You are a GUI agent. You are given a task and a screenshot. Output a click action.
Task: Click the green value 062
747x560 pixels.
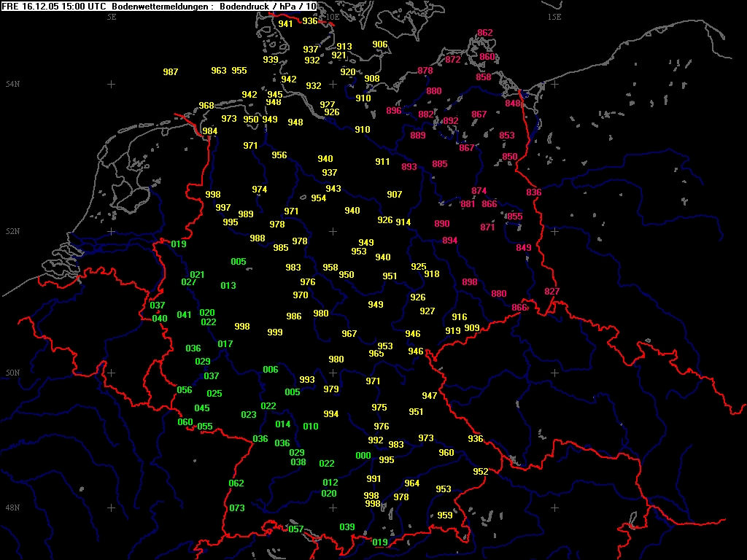tap(236, 483)
